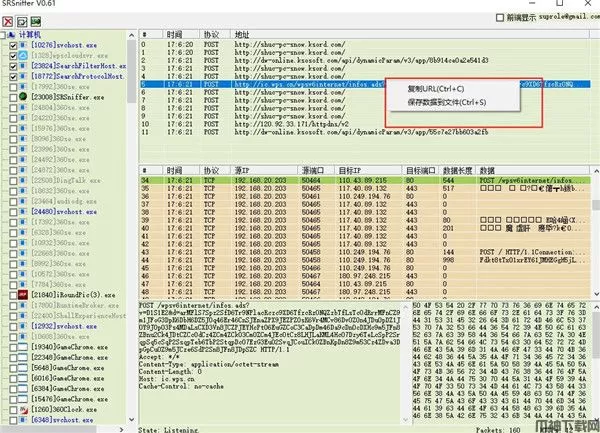This screenshot has height=433, width=600.
Task: Click the red iRoundPic process icon
Action: (25, 296)
